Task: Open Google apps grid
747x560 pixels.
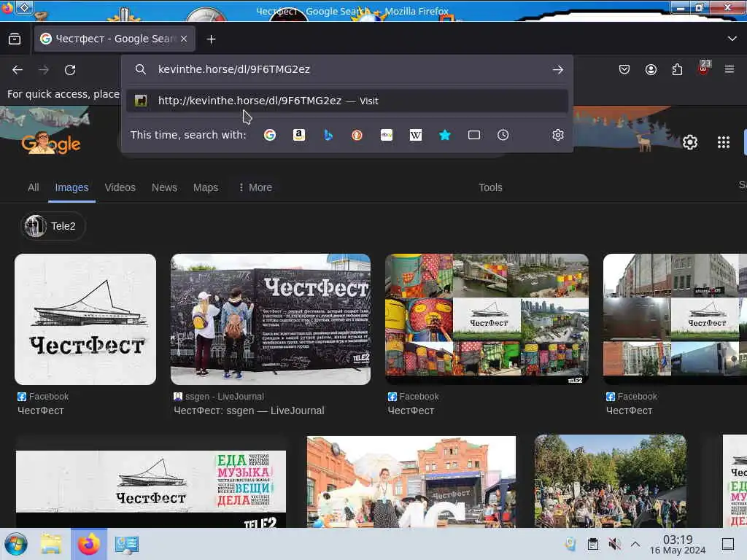Action: [x=724, y=142]
